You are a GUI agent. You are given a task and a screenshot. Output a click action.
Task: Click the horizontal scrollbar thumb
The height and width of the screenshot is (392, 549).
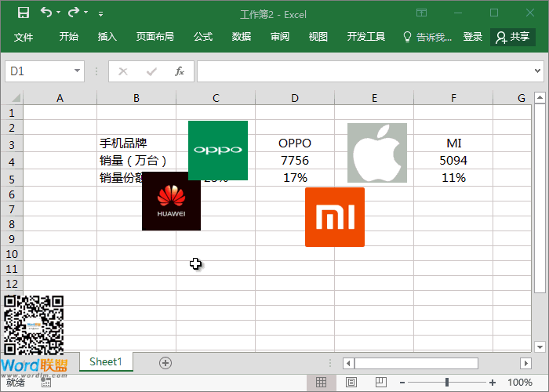(x=416, y=363)
